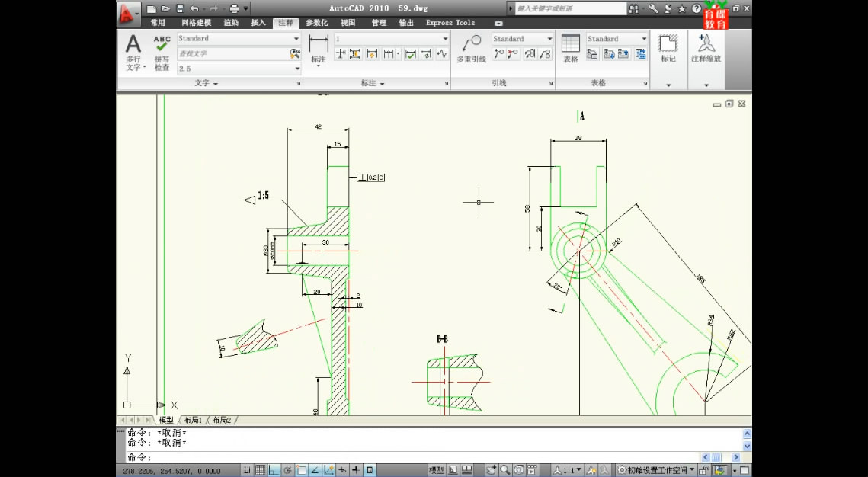This screenshot has height=477, width=868.
Task: Click the pan hand icon in status bar
Action: [x=492, y=470]
